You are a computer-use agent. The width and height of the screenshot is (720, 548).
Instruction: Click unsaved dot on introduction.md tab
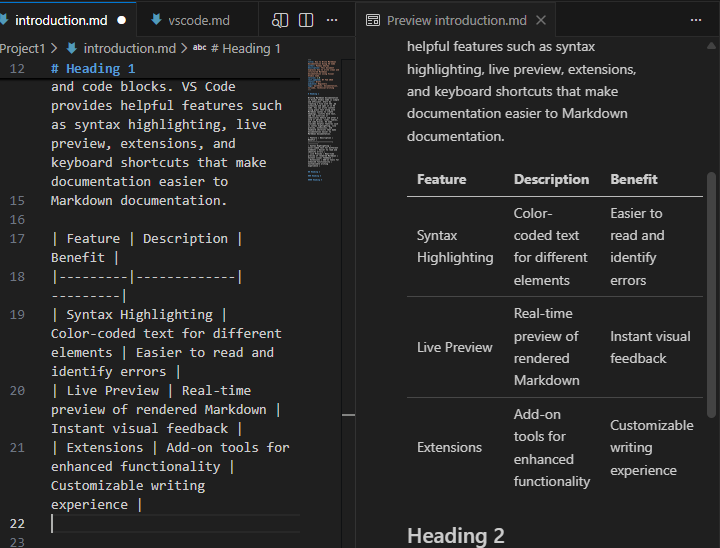click(122, 20)
